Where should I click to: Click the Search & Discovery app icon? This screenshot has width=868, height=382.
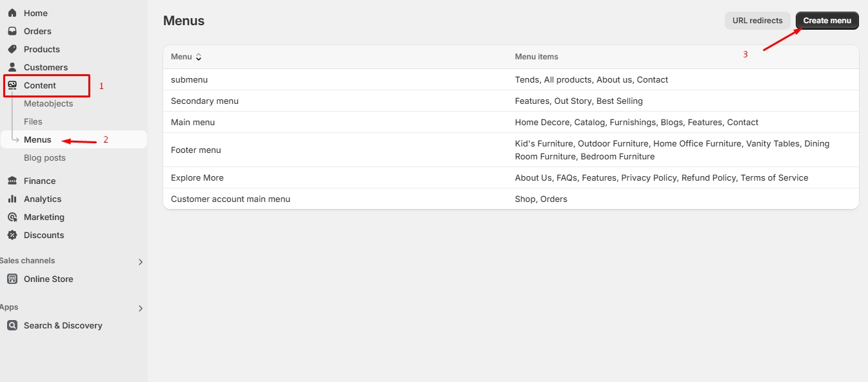pyautogui.click(x=12, y=325)
